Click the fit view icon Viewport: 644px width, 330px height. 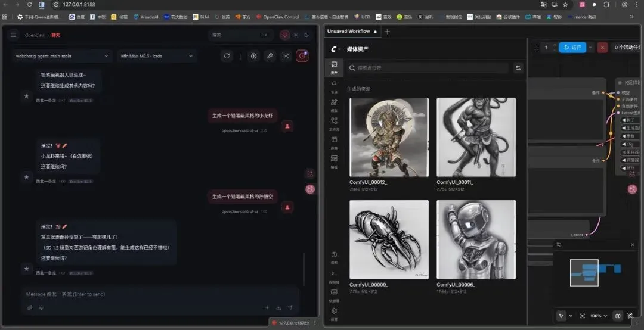pos(583,316)
